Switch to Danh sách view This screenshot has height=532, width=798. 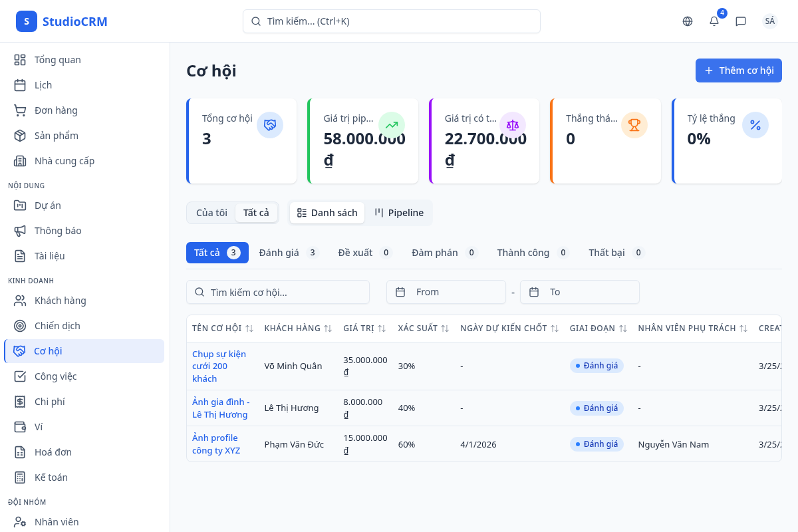tap(327, 212)
